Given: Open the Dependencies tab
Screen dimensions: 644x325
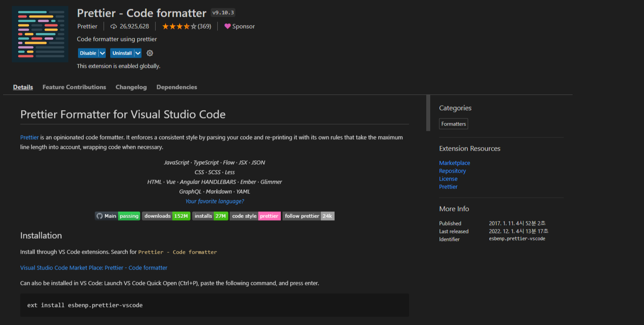Looking at the screenshot, I should (177, 87).
